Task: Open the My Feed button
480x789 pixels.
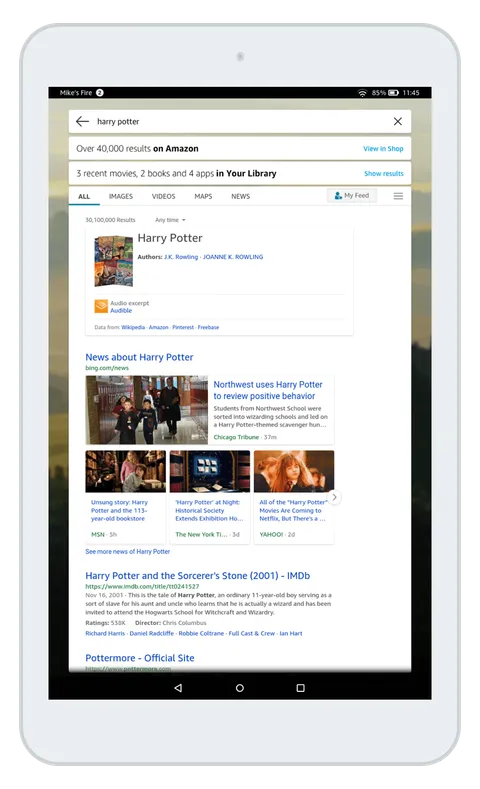Action: pyautogui.click(x=352, y=196)
